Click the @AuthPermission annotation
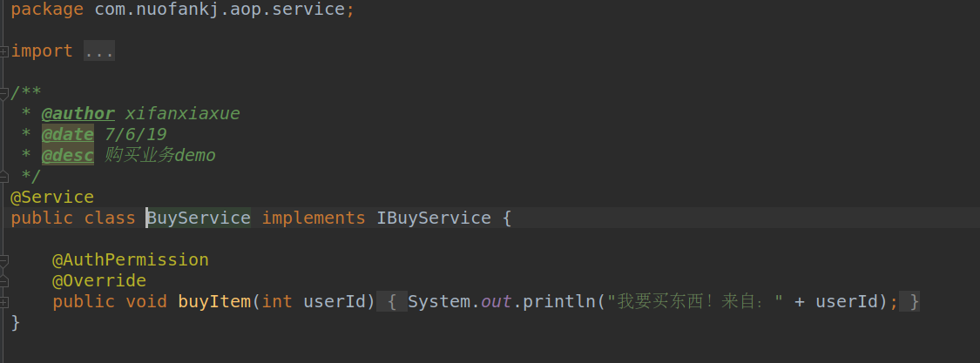The image size is (980, 363). pos(131,260)
